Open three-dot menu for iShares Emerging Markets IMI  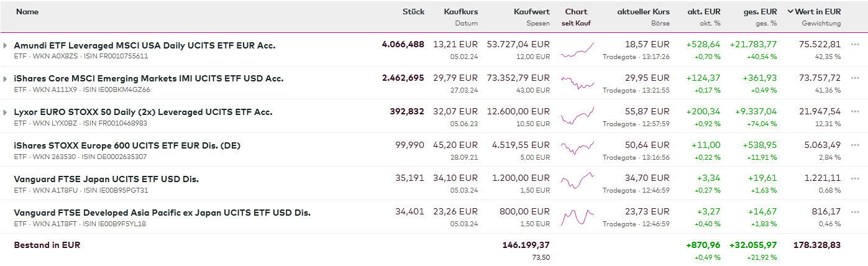855,78
